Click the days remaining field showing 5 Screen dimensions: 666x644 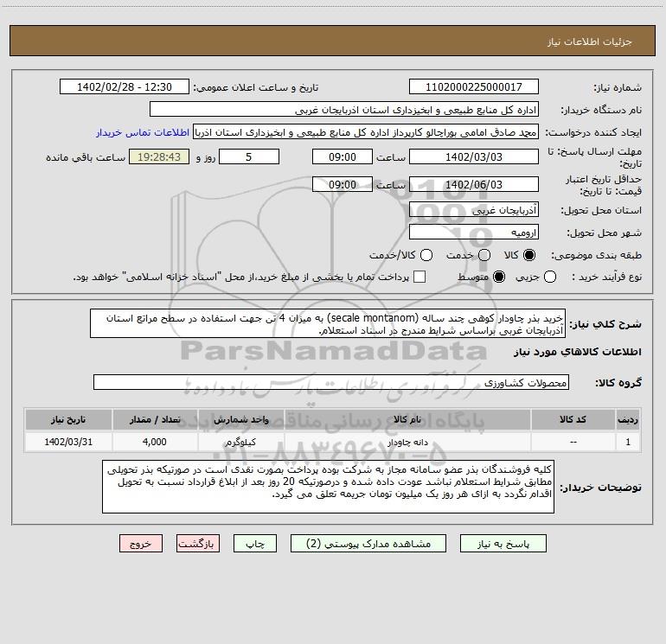click(x=249, y=156)
